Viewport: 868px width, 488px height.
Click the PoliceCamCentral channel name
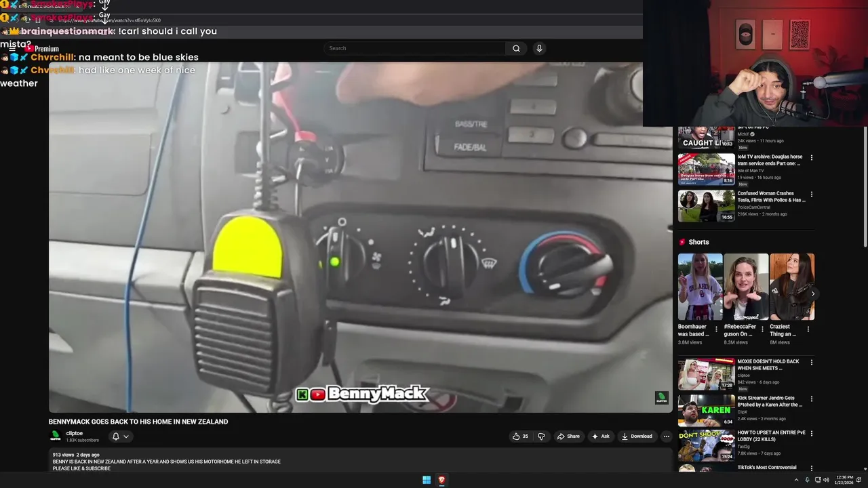pyautogui.click(x=754, y=207)
